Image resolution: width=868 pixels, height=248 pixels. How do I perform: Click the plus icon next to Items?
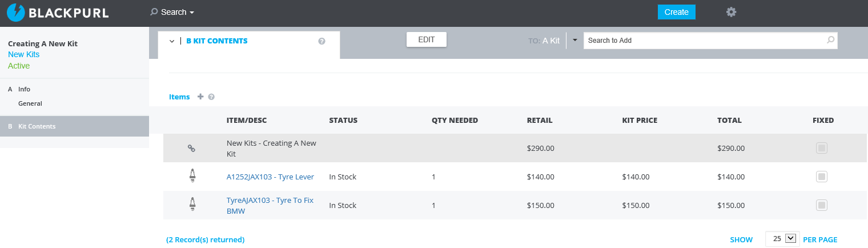200,97
